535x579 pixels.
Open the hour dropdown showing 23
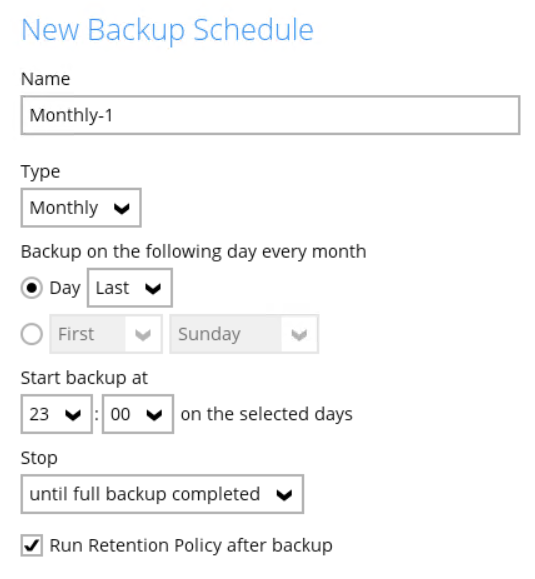[56, 414]
